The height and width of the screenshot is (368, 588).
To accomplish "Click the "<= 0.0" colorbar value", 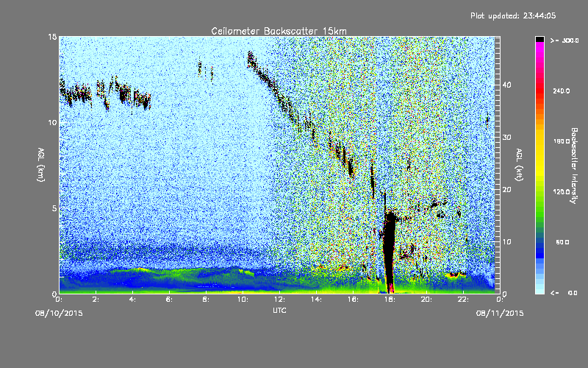I will pos(564,292).
